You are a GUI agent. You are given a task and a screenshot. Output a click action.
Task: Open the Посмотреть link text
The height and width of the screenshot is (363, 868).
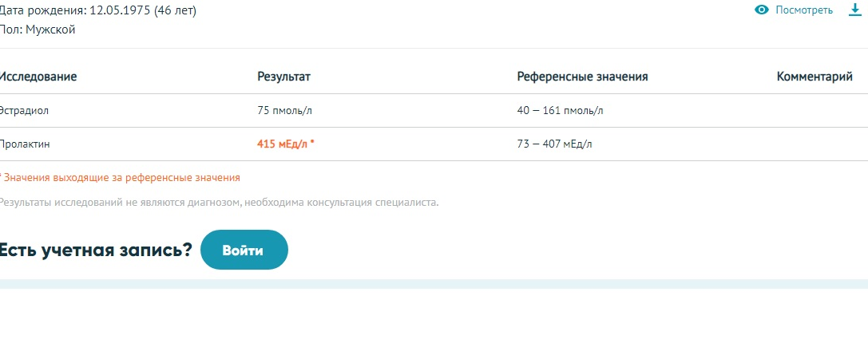pos(804,10)
